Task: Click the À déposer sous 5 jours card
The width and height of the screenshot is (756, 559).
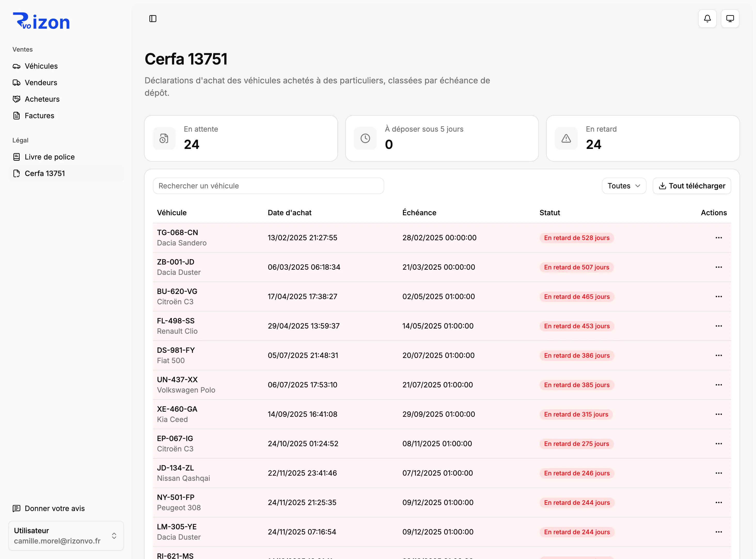Action: 442,138
